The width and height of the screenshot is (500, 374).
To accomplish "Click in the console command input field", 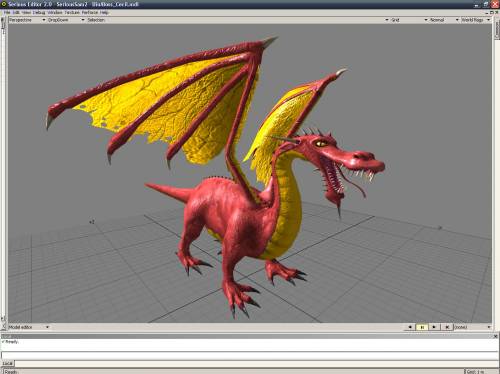I will point(249,355).
